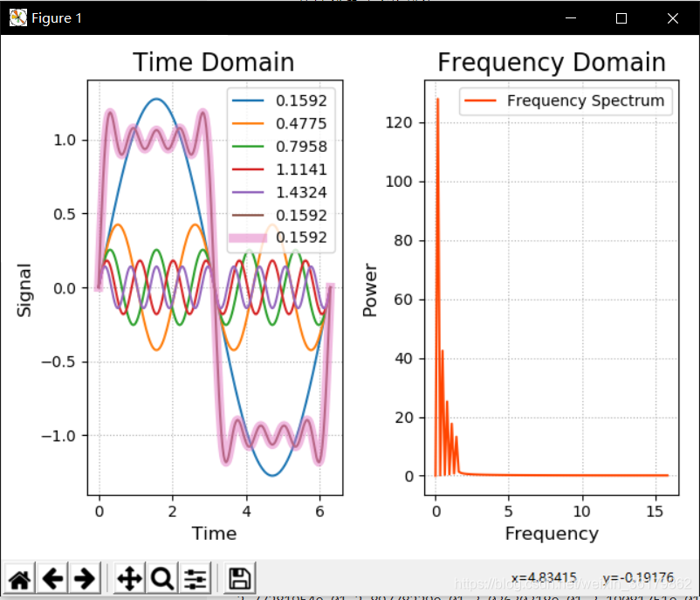Click tick label 0.5 on Signal axis

(x=65, y=214)
